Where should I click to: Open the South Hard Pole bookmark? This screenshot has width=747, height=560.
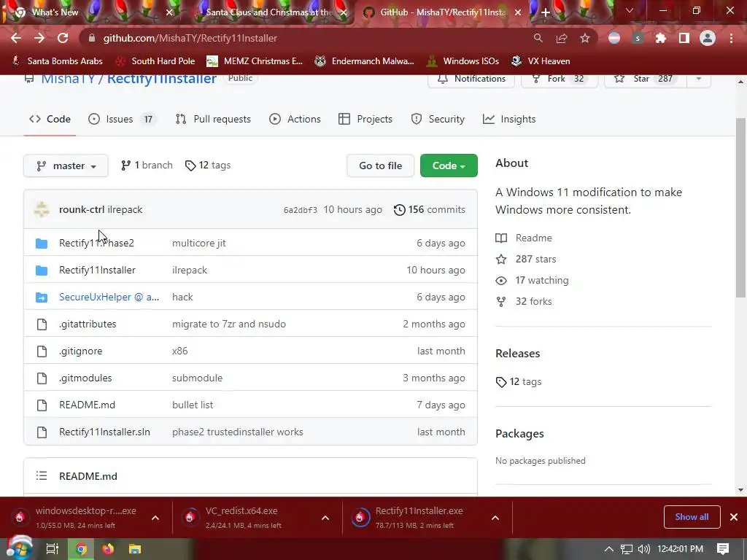(x=155, y=61)
